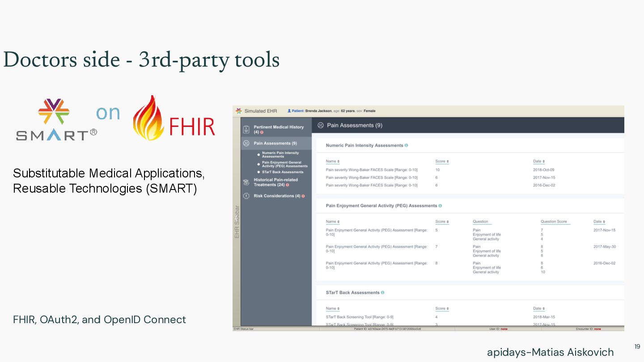This screenshot has width=644, height=362.
Task: Sort STarT Back table by Name
Action: pyautogui.click(x=332, y=308)
